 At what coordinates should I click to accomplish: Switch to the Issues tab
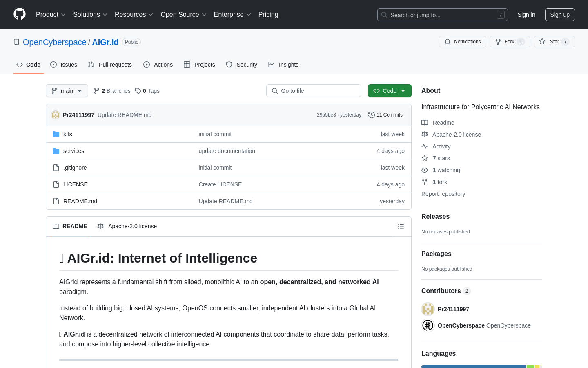point(64,65)
